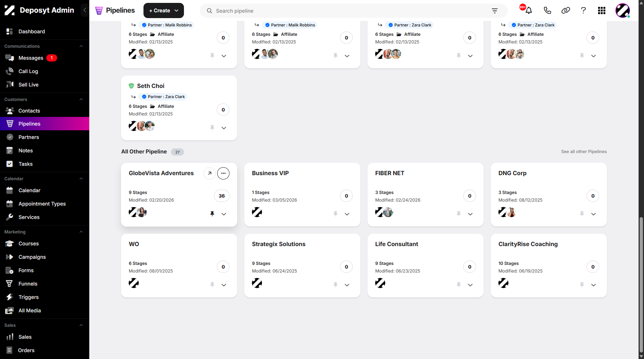Pin the FIBER NET pipeline

tap(459, 214)
